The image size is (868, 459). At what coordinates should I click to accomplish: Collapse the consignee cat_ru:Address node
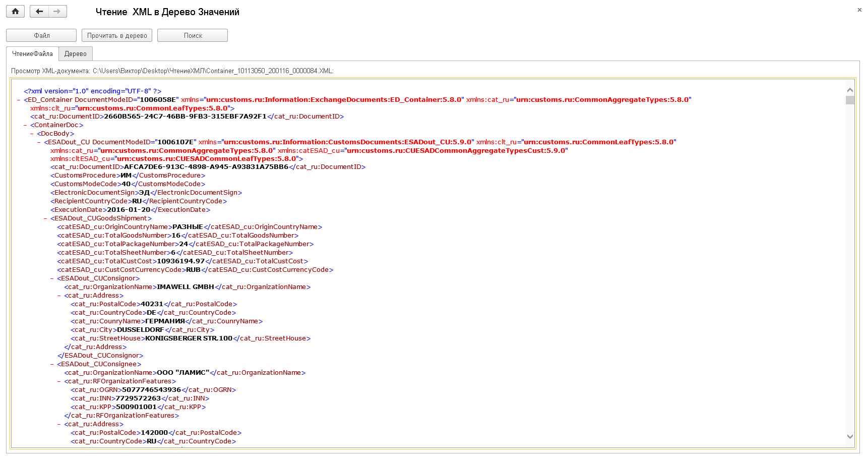59,424
